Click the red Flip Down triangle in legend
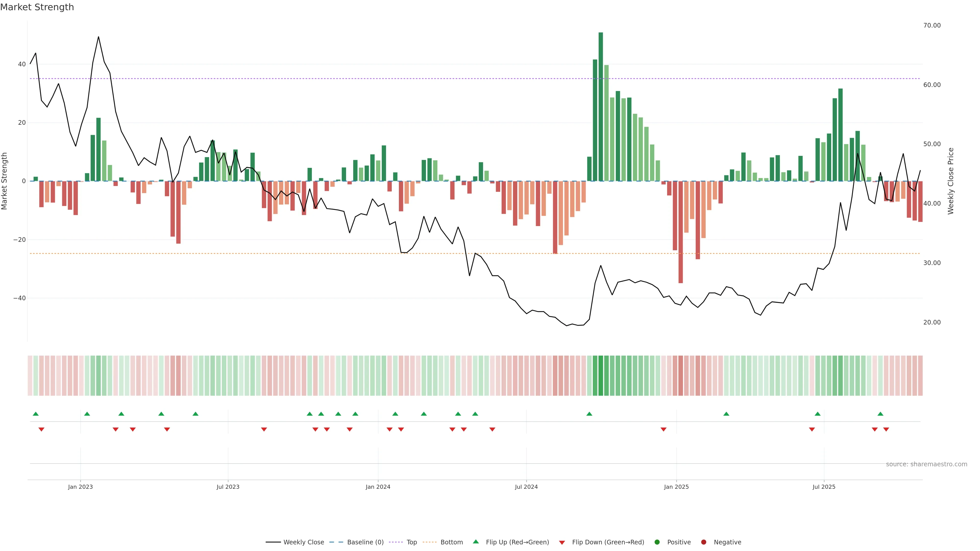The image size is (980, 551). (x=562, y=542)
